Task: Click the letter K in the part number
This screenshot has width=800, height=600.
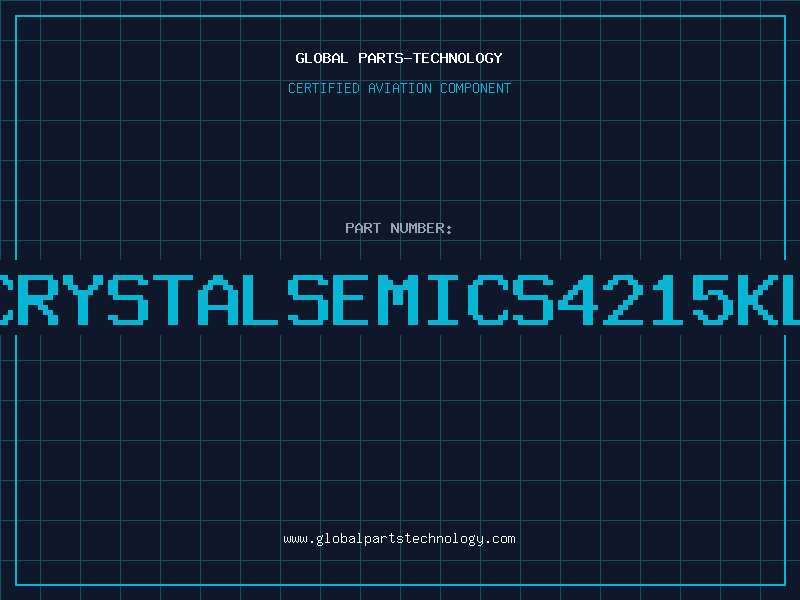Action: coord(757,300)
